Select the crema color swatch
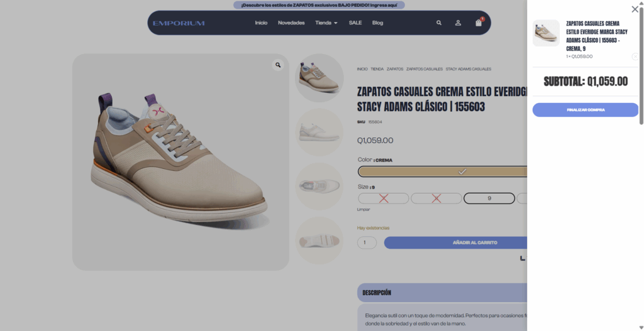Viewport: 644px width, 331px height. pos(443,171)
